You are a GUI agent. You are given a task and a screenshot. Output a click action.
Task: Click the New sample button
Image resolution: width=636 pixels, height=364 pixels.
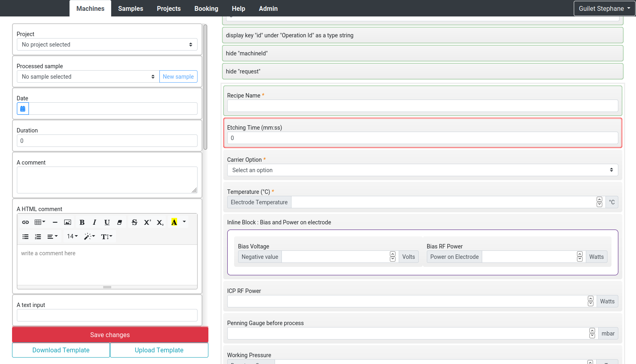click(178, 77)
